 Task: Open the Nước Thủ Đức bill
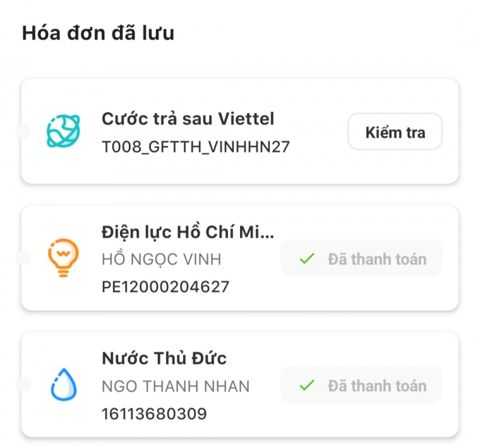(164, 359)
